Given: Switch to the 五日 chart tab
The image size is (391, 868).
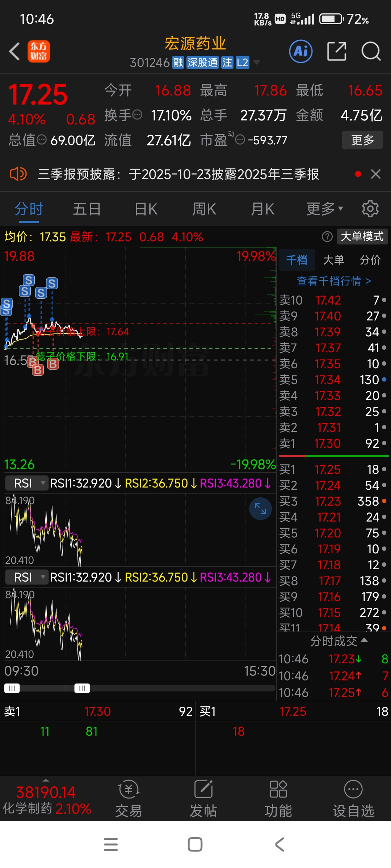Looking at the screenshot, I should [87, 209].
